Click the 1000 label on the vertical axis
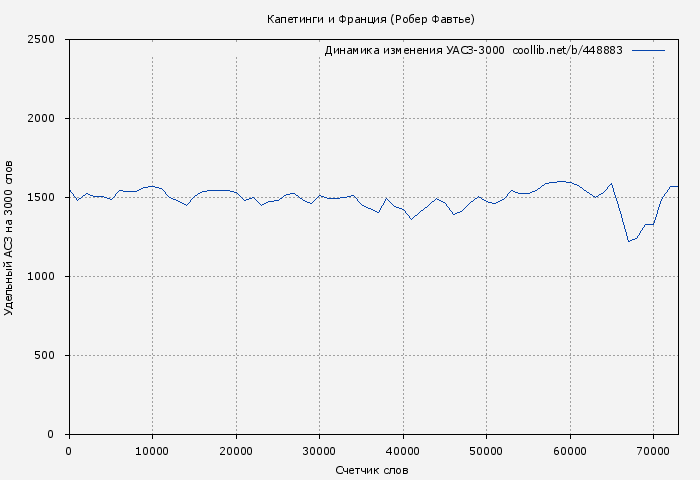Viewport: 700px width, 480px height. point(45,277)
